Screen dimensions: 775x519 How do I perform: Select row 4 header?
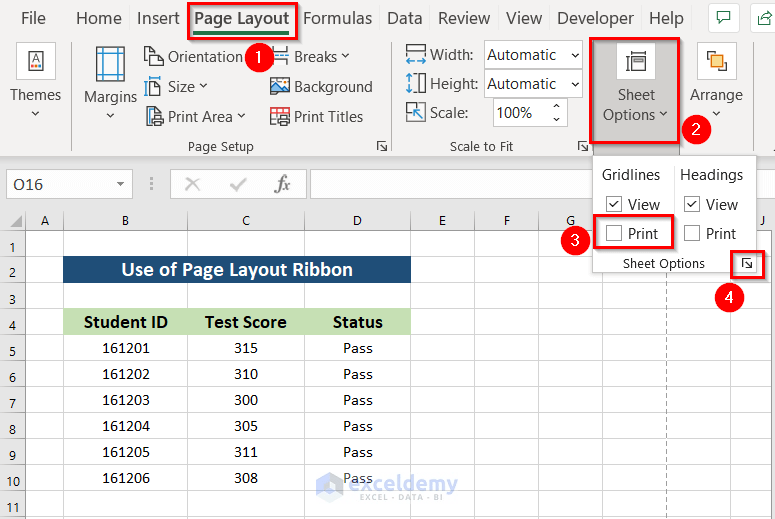13,325
